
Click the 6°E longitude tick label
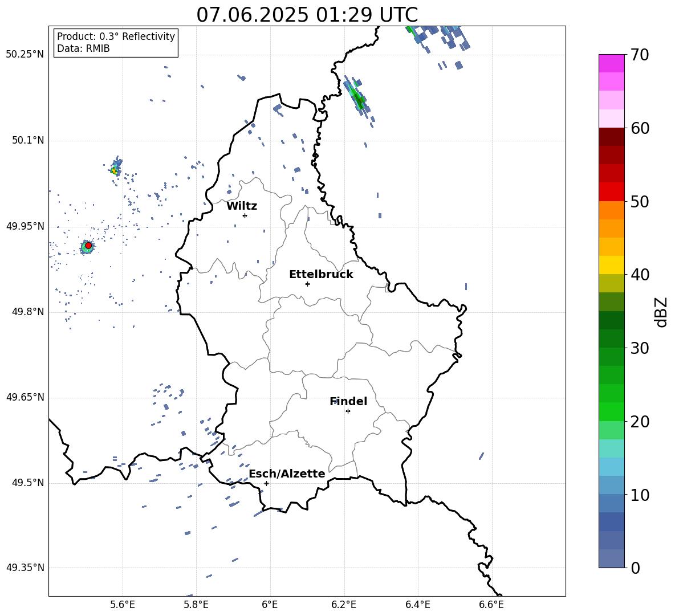270,605
